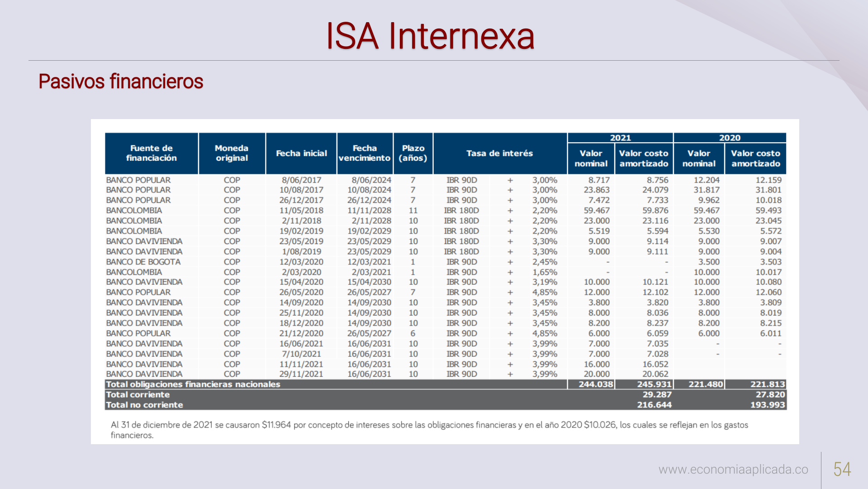868x489 pixels.
Task: Select the maturity date 11/11/2028
Action: tap(369, 211)
